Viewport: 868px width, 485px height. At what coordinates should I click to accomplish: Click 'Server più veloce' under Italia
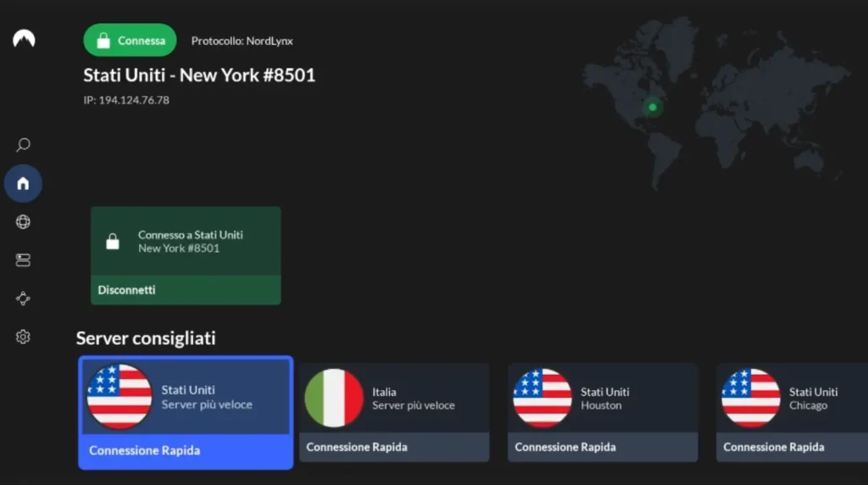[414, 405]
